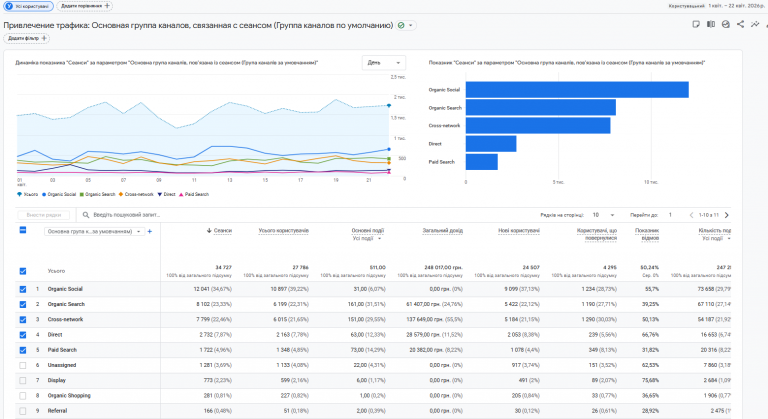Tick the Referral row checkbox

click(x=23, y=410)
